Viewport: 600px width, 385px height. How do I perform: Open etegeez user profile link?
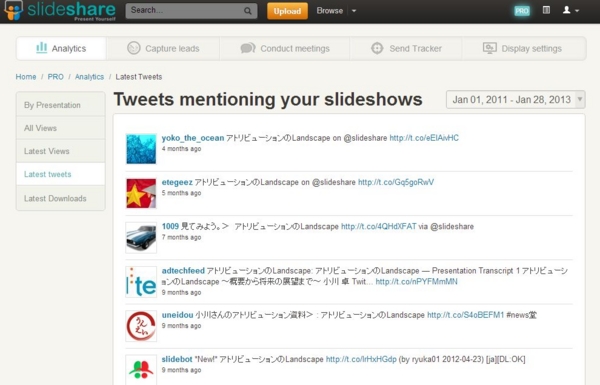tap(177, 182)
